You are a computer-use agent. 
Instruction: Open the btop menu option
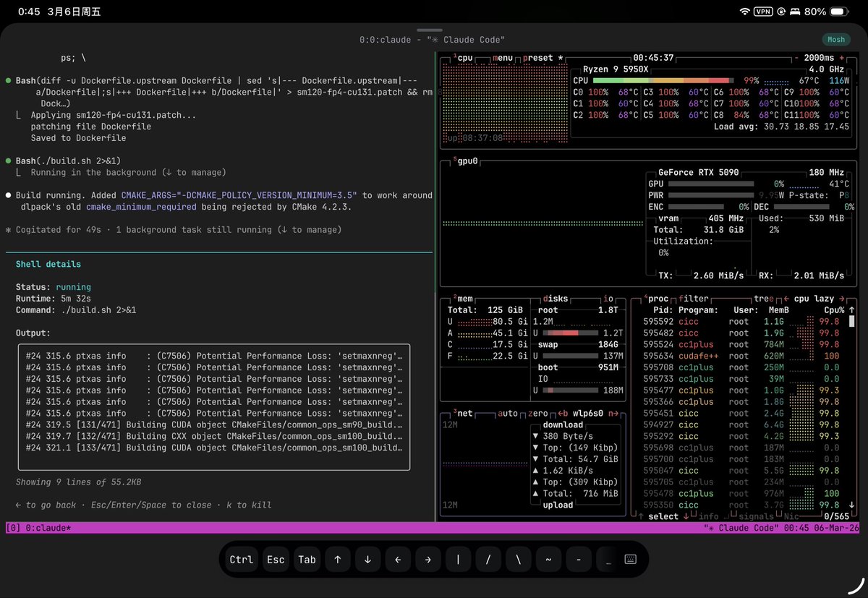[x=503, y=58]
